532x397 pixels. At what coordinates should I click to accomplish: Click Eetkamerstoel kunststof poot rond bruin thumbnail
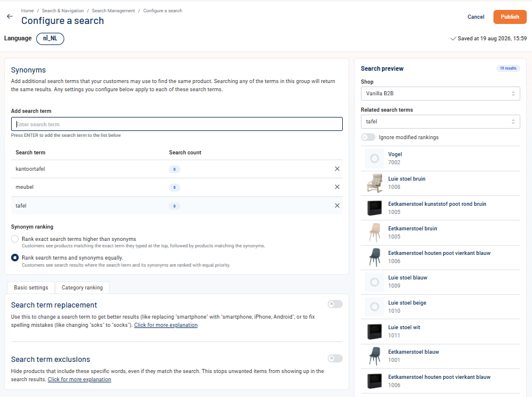pos(374,208)
